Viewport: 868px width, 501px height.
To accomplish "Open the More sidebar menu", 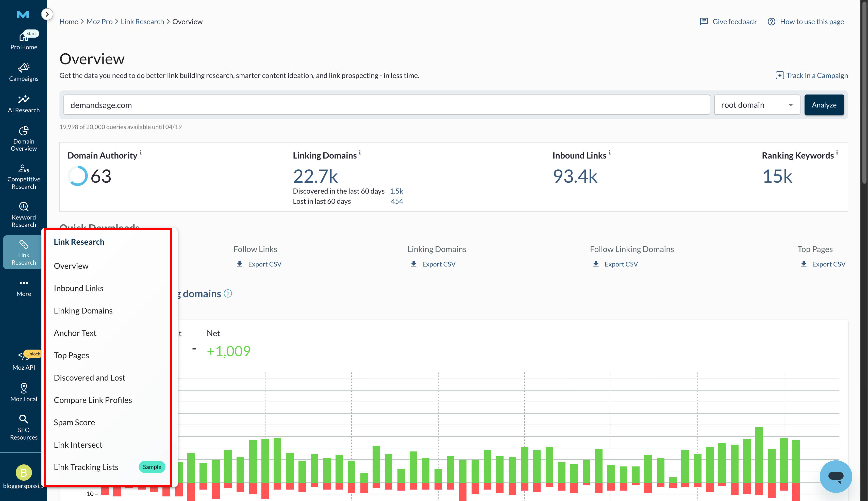I will [x=23, y=288].
